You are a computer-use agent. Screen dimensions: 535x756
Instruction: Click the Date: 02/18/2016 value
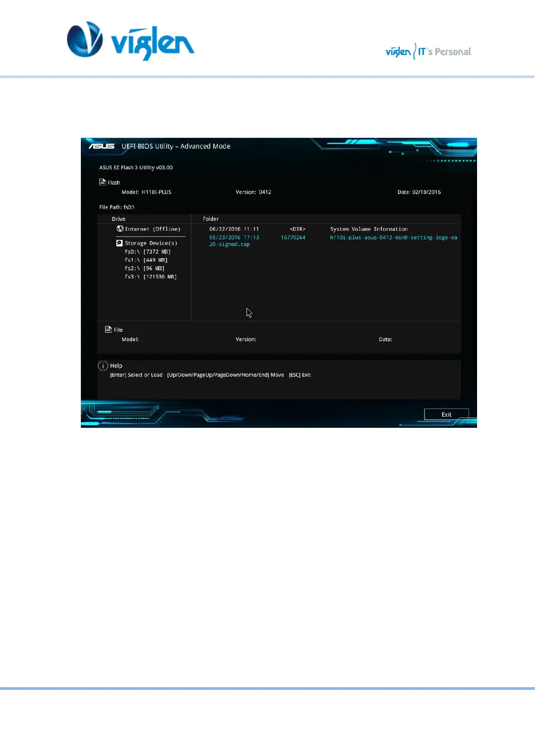point(419,192)
